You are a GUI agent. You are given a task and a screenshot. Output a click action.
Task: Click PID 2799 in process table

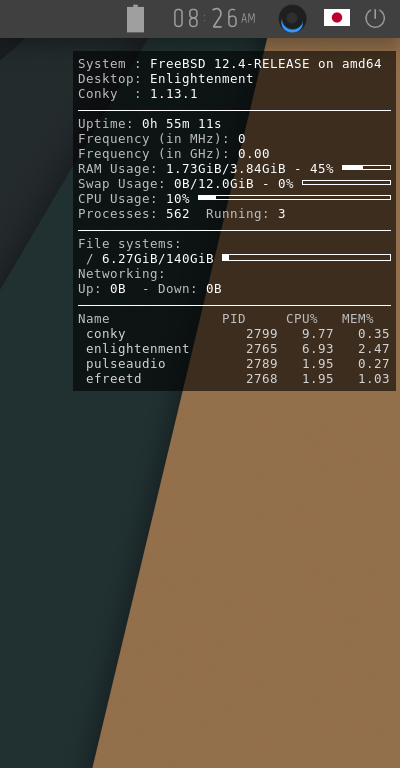[262, 334]
